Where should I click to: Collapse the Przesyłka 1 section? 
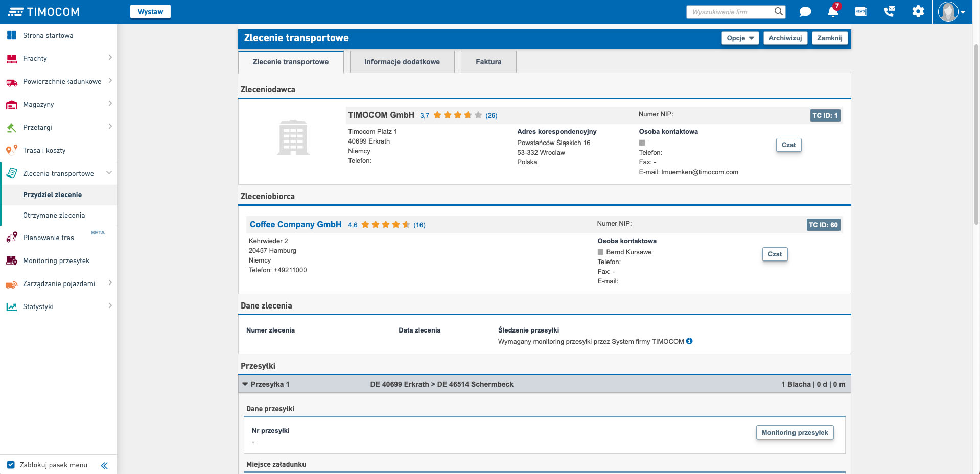[245, 384]
